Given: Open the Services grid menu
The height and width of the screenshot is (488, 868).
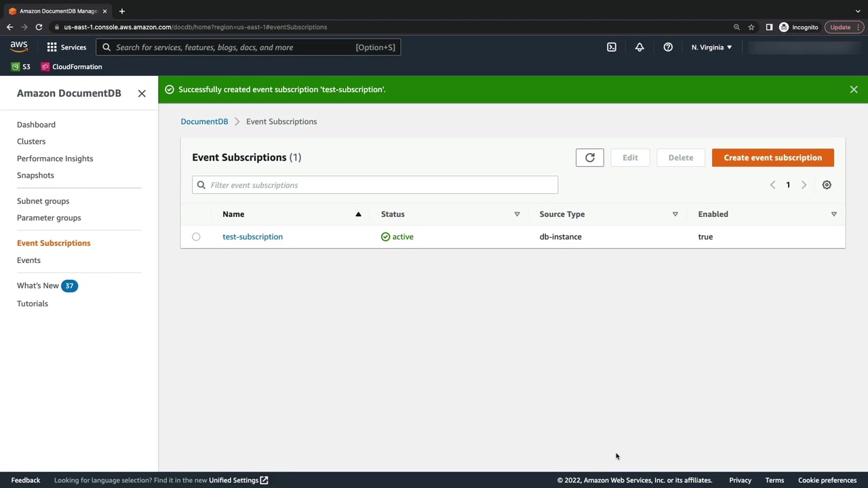Looking at the screenshot, I should point(66,47).
